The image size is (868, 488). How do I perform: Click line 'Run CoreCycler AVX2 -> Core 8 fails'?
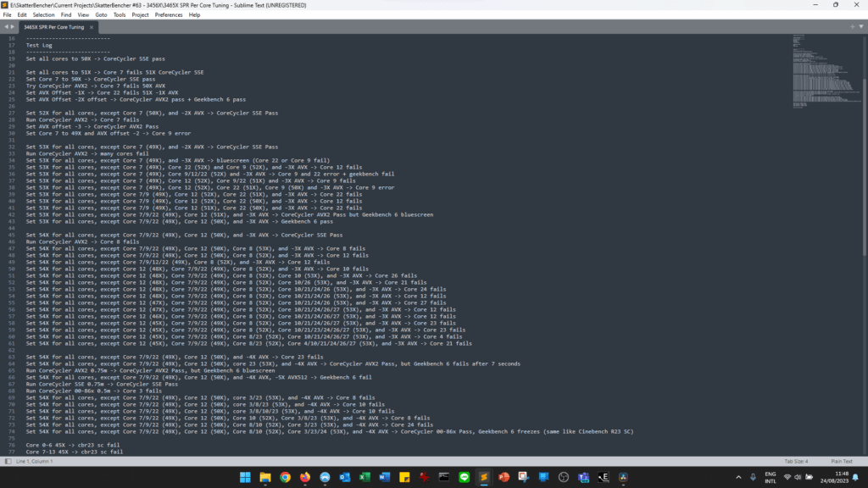tap(82, 241)
